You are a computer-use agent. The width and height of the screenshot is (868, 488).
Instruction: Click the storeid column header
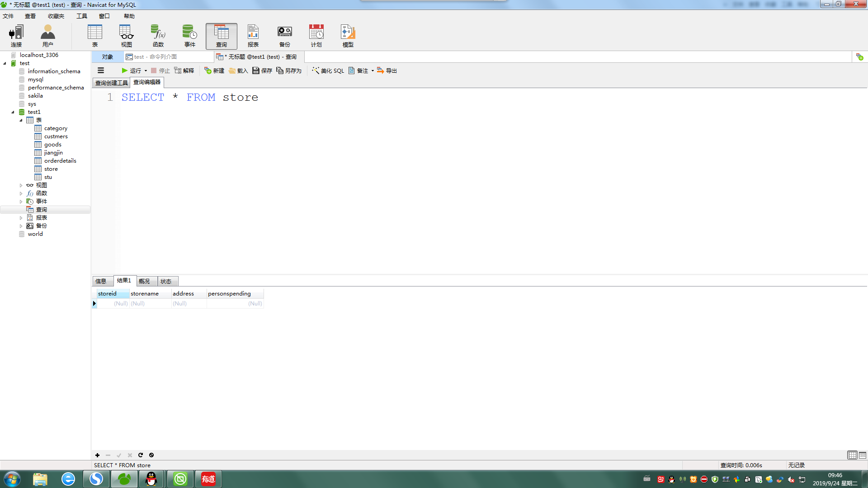click(113, 294)
